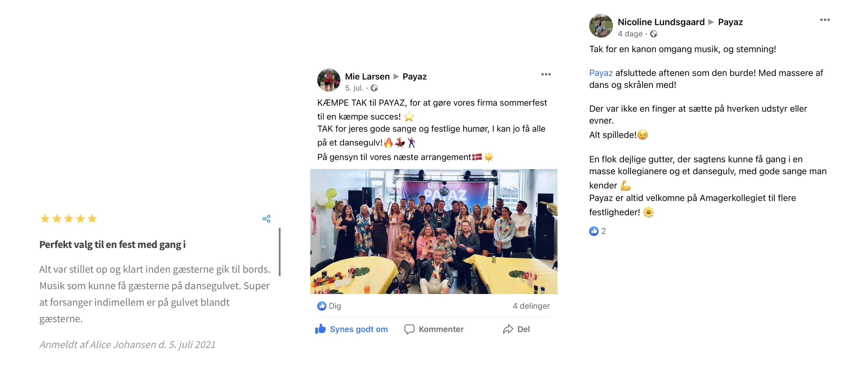Toggle the 'Synes godt om' like button
This screenshot has width=868, height=368.
tap(352, 329)
